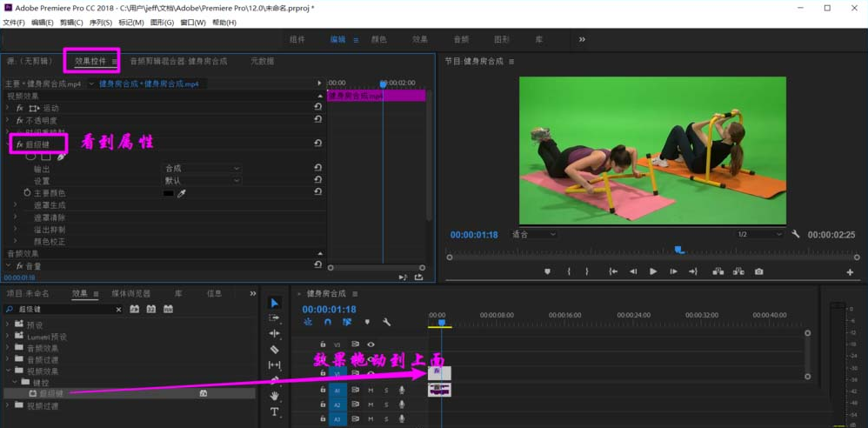868x428 pixels.
Task: Toggle lock on track A2
Action: tap(323, 405)
